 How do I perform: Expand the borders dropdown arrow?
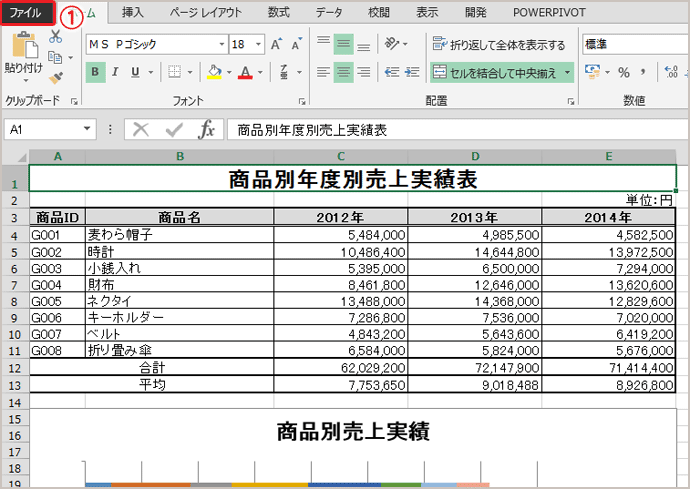(190, 72)
